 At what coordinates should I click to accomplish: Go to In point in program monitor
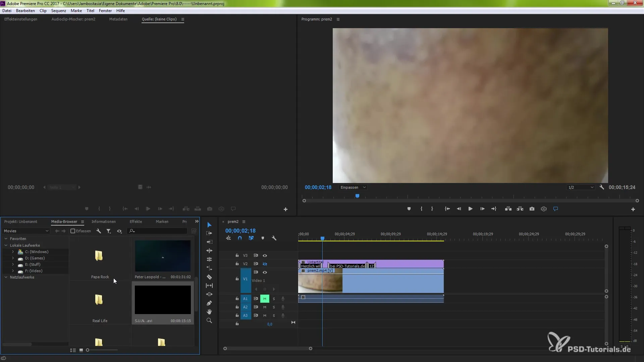point(447,209)
